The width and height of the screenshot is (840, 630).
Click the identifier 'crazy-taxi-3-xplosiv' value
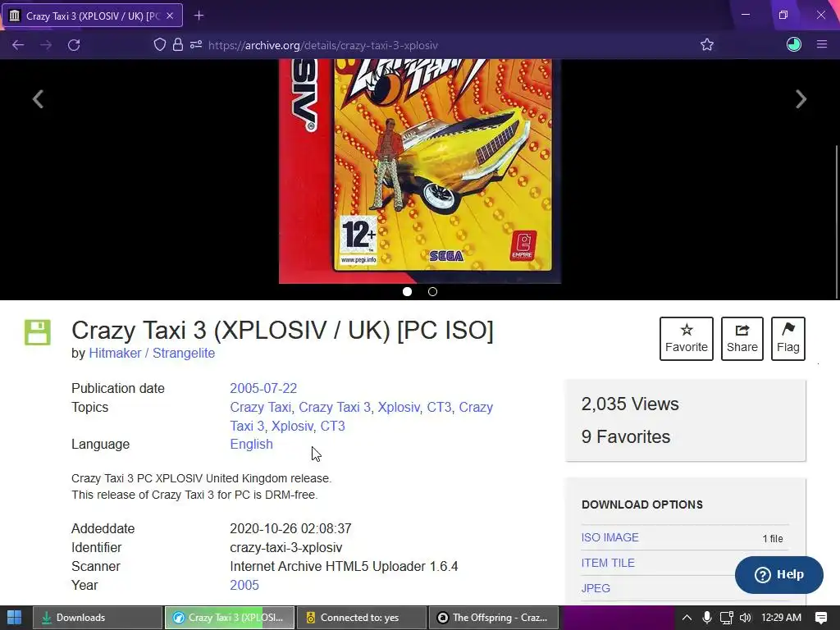pos(286,547)
